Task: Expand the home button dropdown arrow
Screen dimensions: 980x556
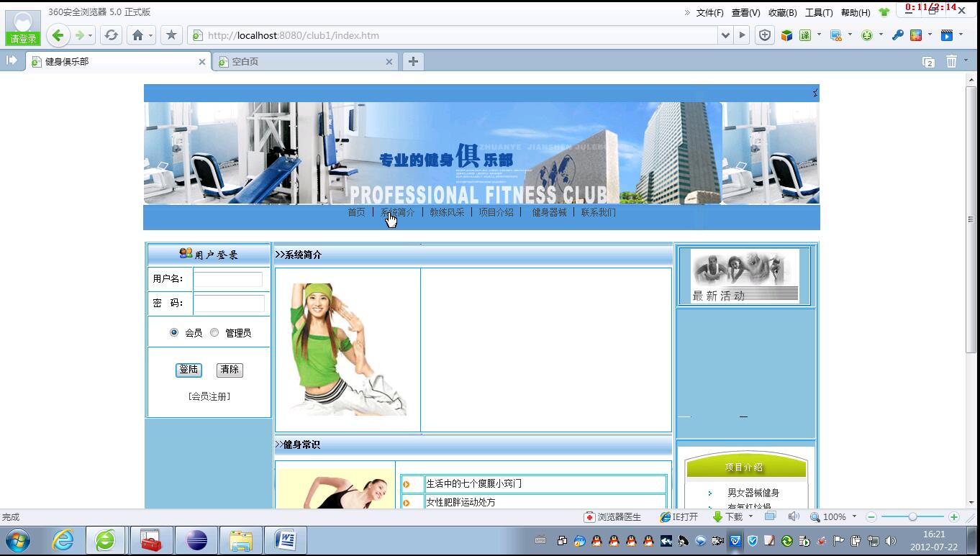Action: [150, 36]
